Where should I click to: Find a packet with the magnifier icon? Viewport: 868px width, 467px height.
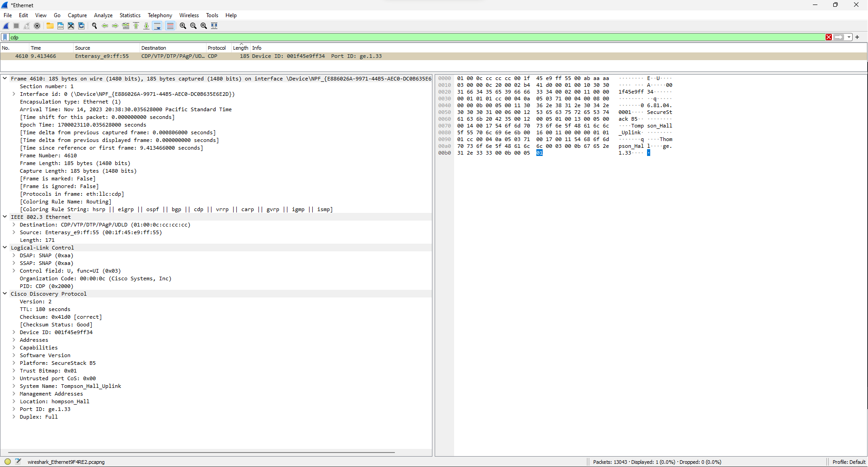pos(94,26)
